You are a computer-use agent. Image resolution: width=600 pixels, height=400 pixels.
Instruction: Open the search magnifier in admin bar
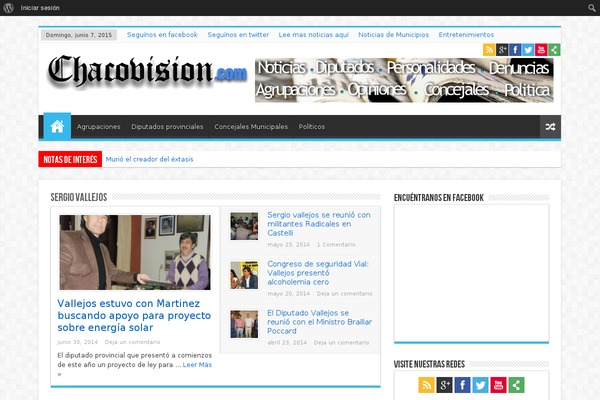(592, 8)
